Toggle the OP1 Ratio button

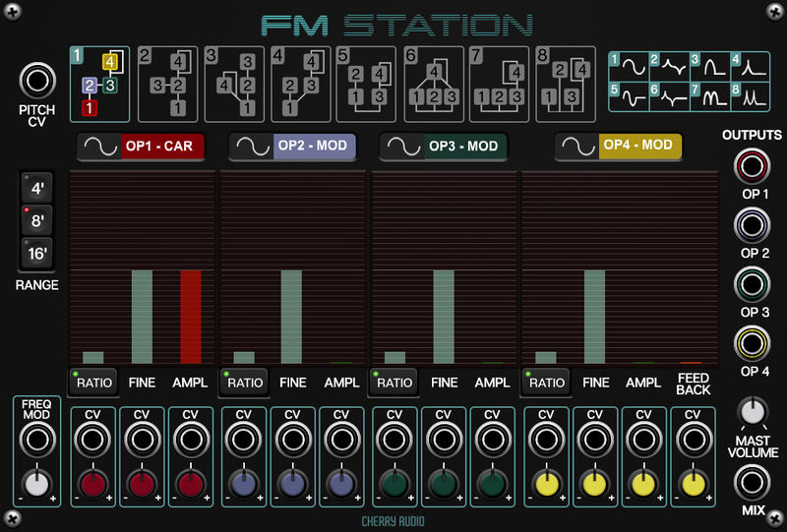(92, 382)
